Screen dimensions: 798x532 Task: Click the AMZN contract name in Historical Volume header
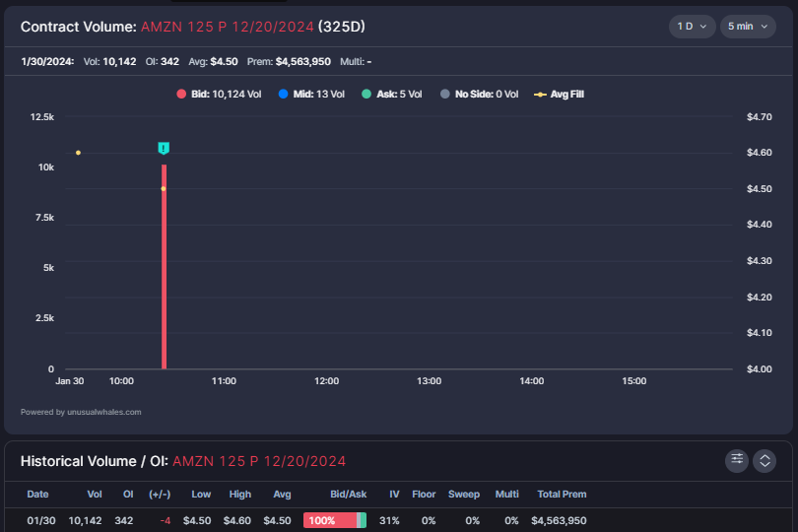pyautogui.click(x=259, y=461)
